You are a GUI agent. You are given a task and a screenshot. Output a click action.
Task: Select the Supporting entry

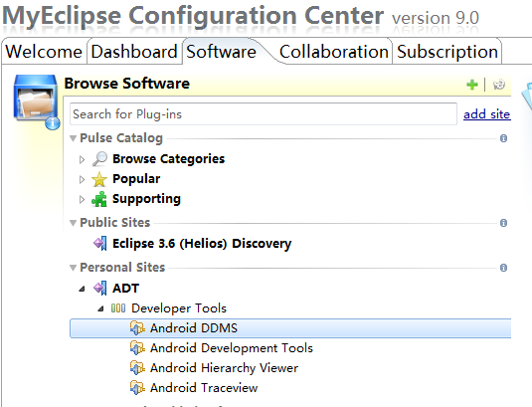coord(146,199)
